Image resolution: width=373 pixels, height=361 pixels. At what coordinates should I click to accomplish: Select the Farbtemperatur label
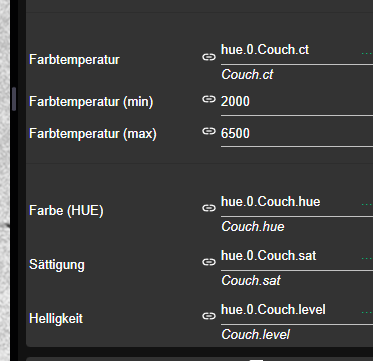click(74, 60)
